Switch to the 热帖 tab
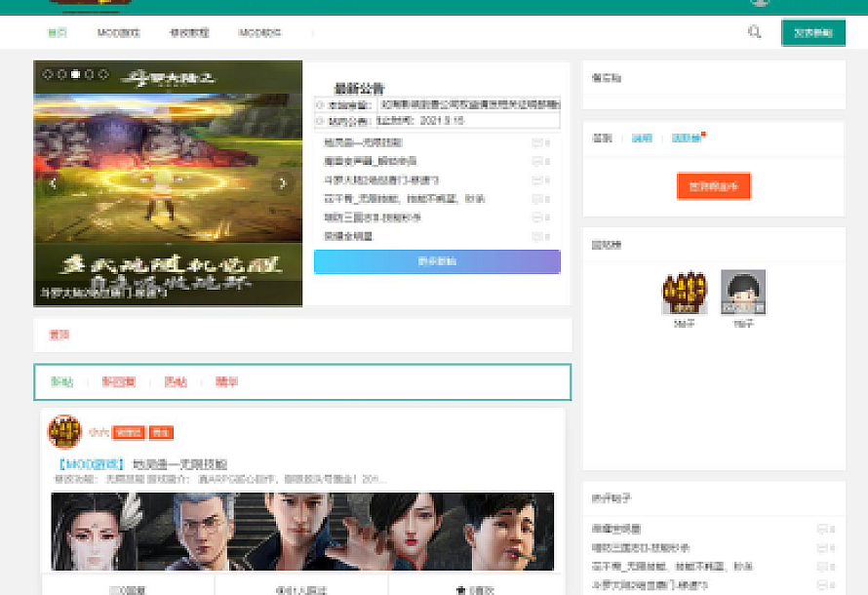Screen dimensions: 868x595 176,382
